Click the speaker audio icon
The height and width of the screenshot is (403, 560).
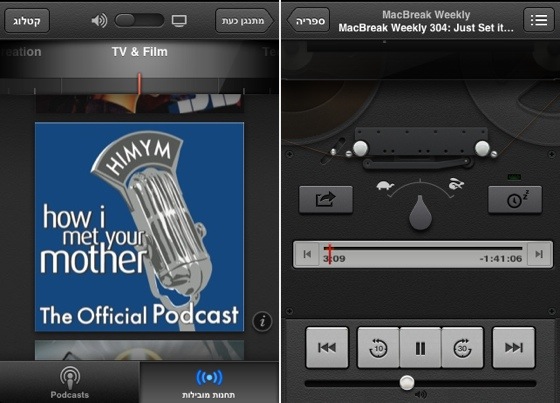tap(99, 20)
